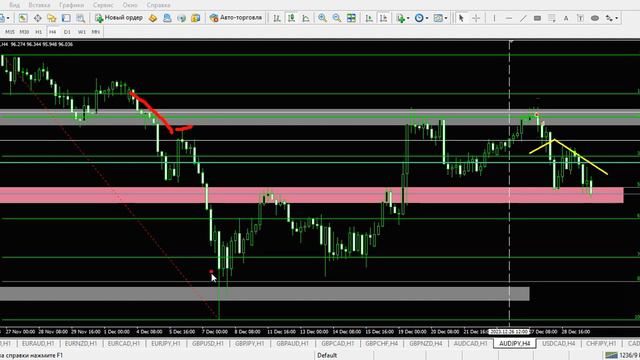Select the AUDJPY,H4 chart tab
The height and width of the screenshot is (360, 640).
pyautogui.click(x=514, y=344)
